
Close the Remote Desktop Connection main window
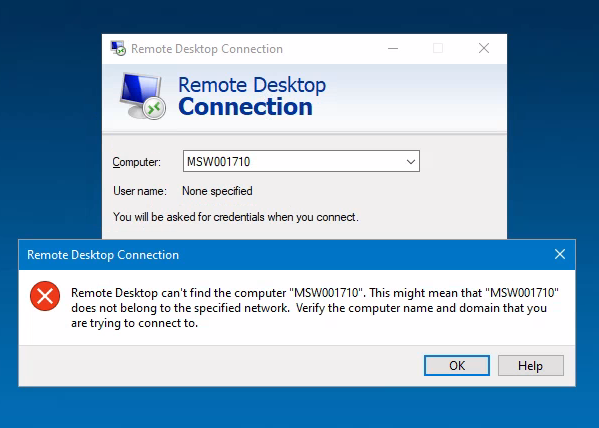484,48
